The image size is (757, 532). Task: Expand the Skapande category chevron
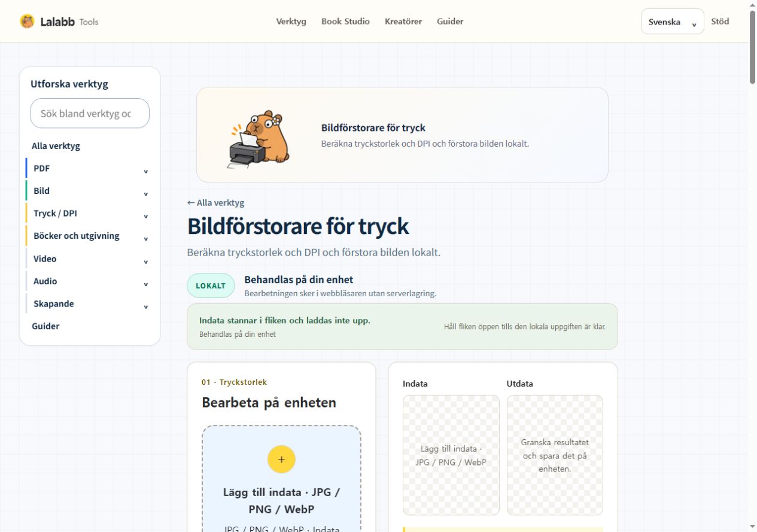pyautogui.click(x=145, y=307)
